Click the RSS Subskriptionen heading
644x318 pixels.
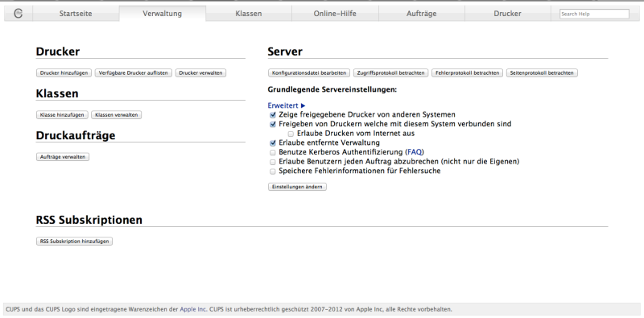point(89,220)
